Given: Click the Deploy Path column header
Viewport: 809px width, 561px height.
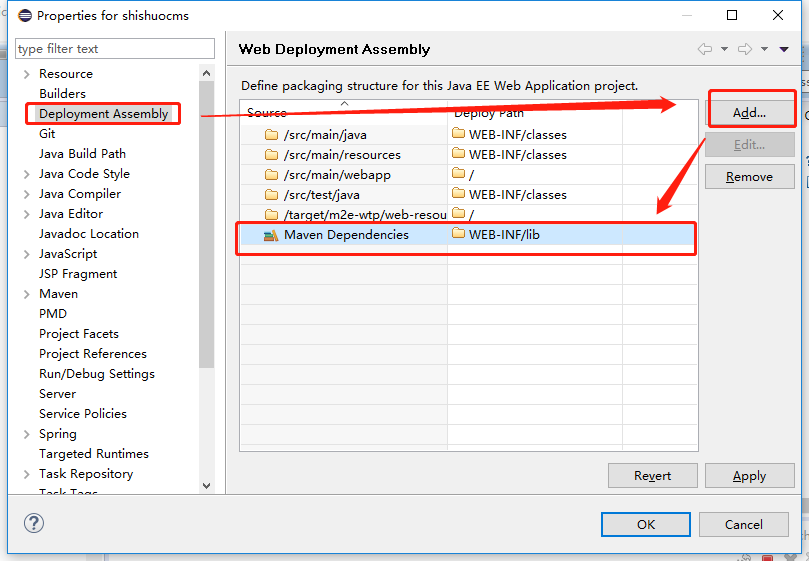Looking at the screenshot, I should [535, 113].
